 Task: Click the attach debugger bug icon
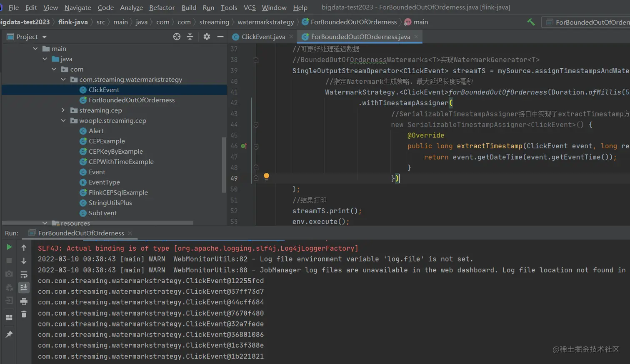tap(9, 287)
